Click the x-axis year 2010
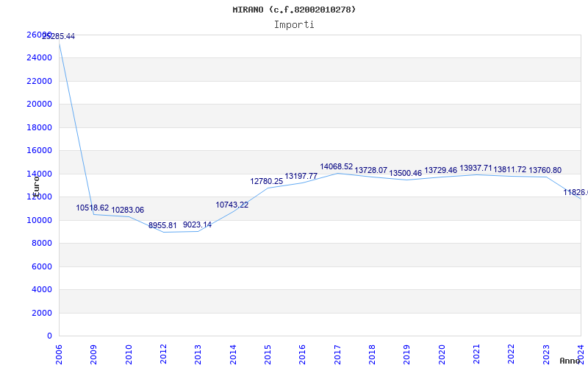The image size is (588, 368). pyautogui.click(x=129, y=355)
